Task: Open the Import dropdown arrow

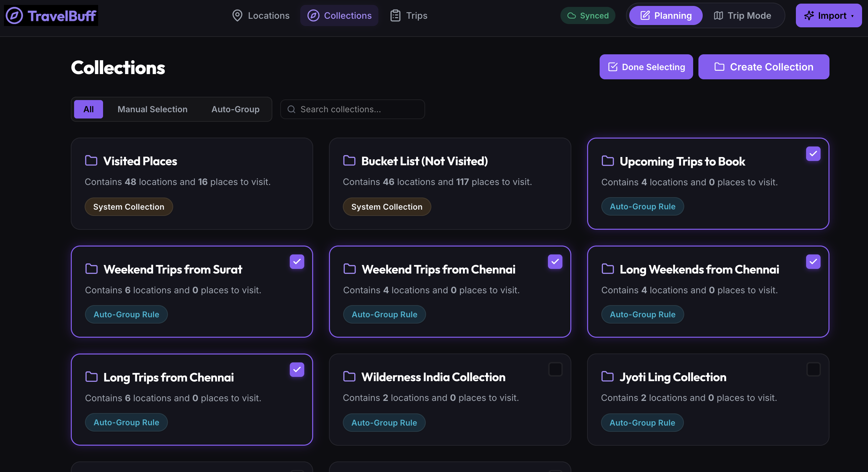Action: click(x=853, y=16)
